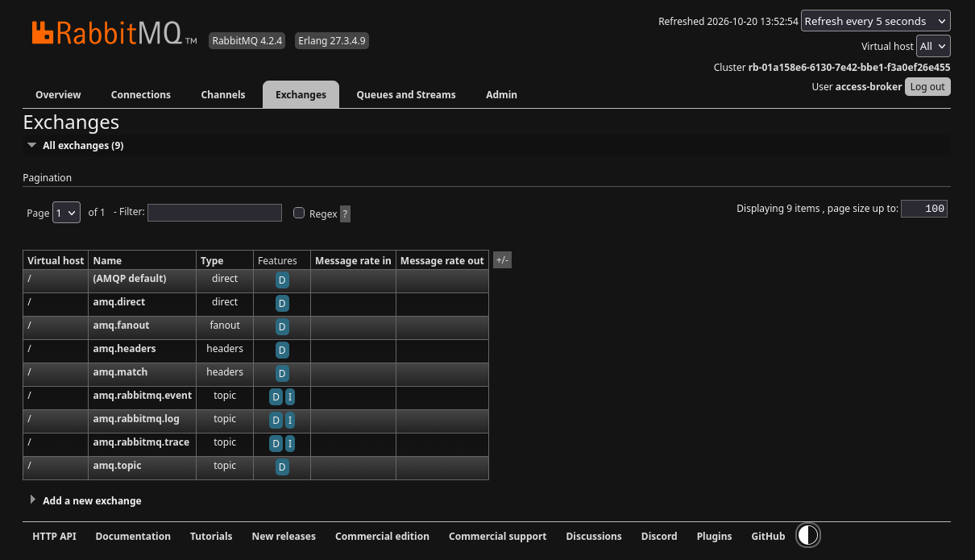
Task: Open the Plugins footer link
Action: 714,536
